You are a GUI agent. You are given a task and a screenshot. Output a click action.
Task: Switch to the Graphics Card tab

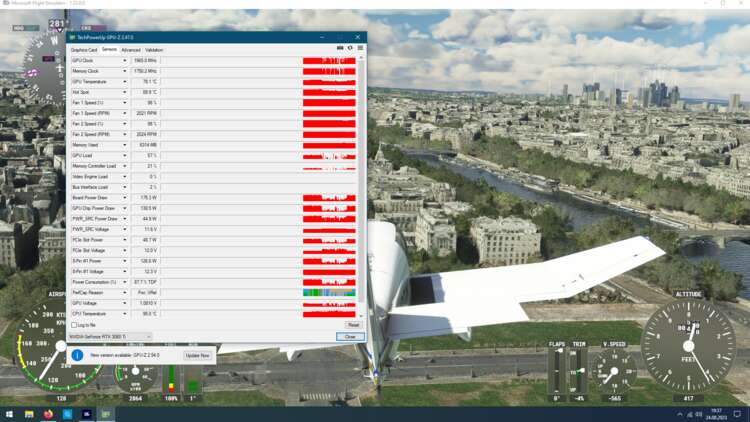point(84,49)
